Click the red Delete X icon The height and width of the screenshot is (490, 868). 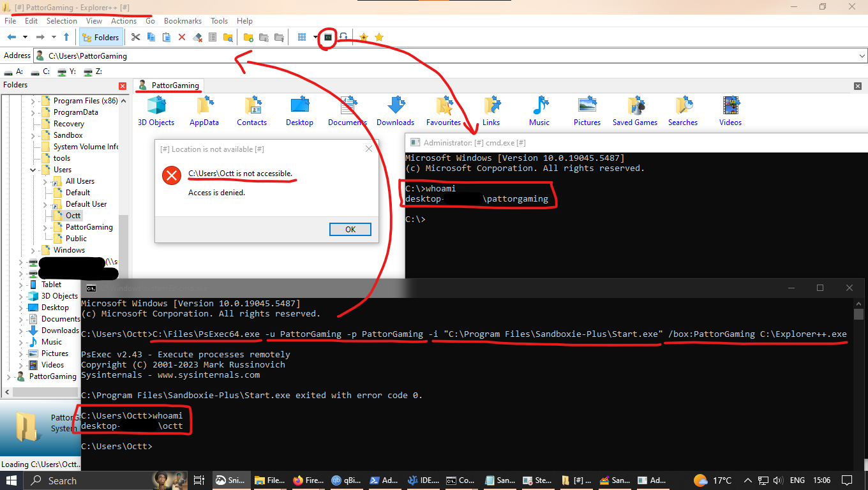(x=182, y=38)
